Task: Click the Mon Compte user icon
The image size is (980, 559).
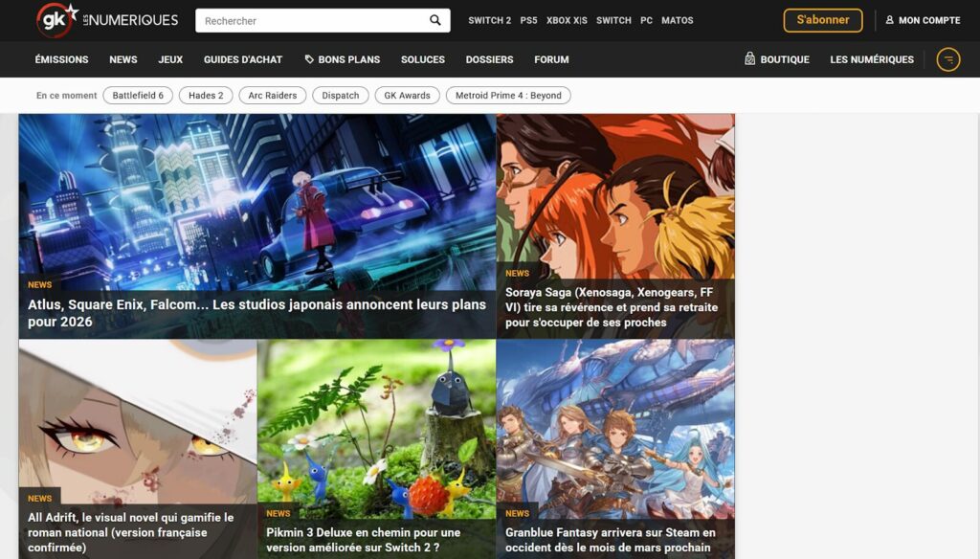Action: pos(889,20)
